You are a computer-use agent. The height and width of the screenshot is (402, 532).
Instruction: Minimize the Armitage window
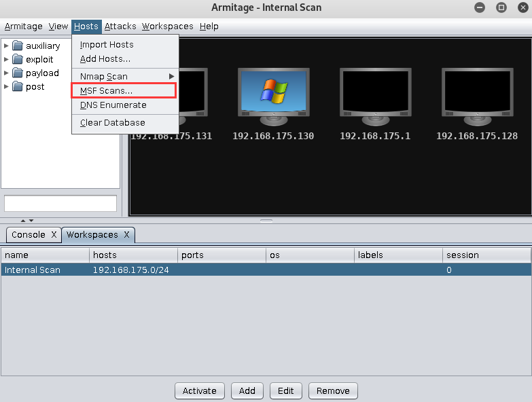coord(480,7)
